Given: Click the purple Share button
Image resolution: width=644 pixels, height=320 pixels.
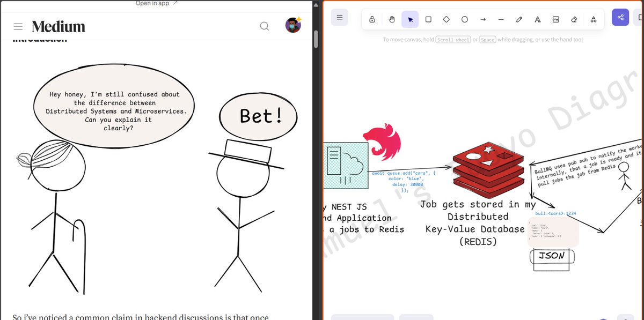Looking at the screenshot, I should coord(620,18).
